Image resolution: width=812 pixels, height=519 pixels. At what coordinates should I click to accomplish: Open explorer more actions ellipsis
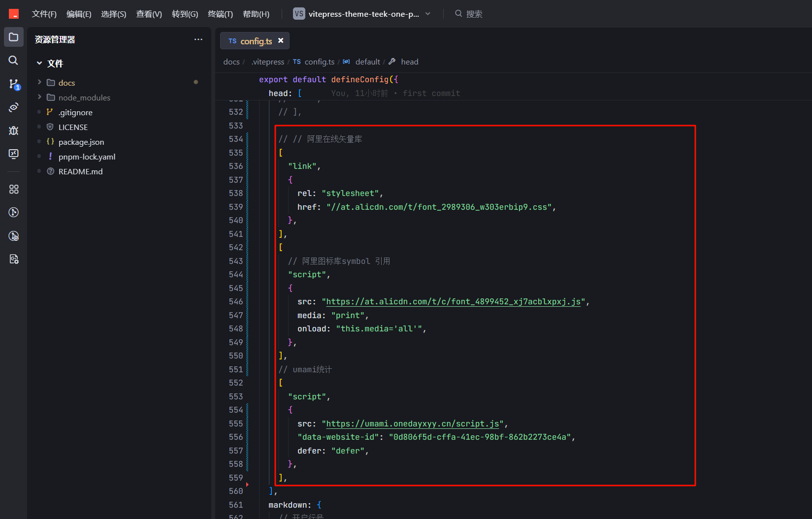(x=198, y=39)
